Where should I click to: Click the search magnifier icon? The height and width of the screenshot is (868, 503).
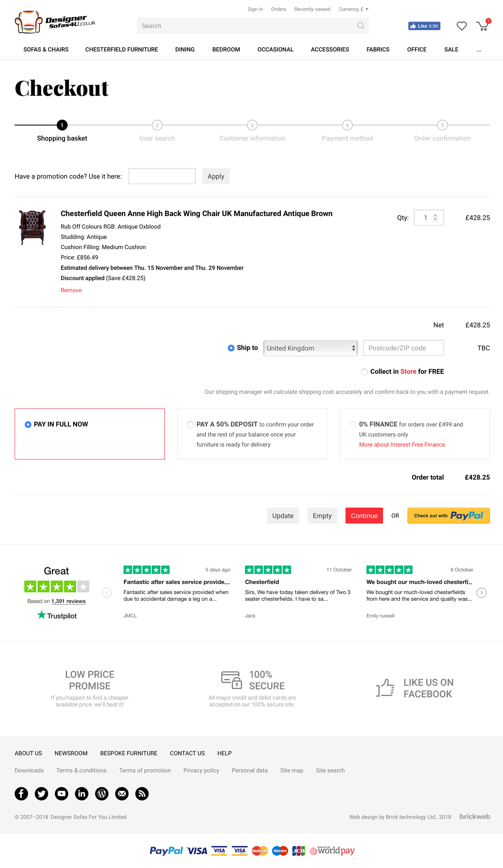pyautogui.click(x=361, y=25)
